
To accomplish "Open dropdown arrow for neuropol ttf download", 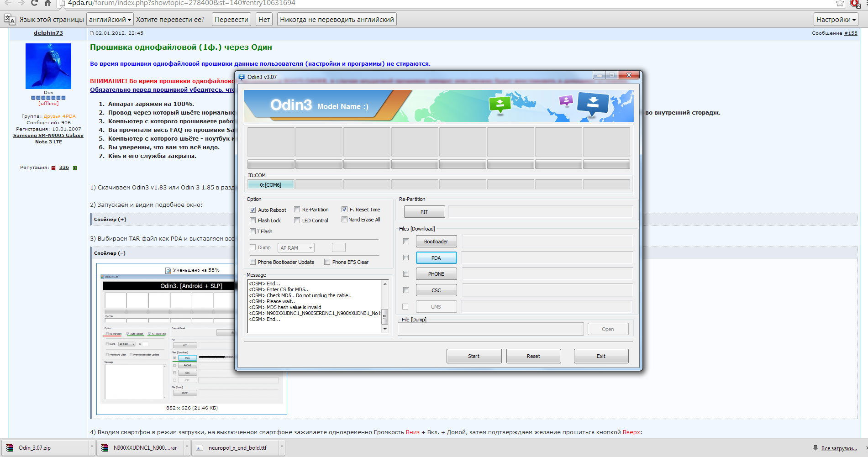I will pyautogui.click(x=282, y=447).
